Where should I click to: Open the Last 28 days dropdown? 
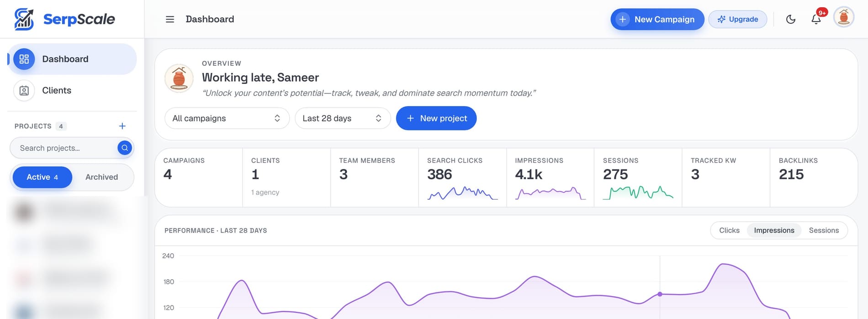343,118
